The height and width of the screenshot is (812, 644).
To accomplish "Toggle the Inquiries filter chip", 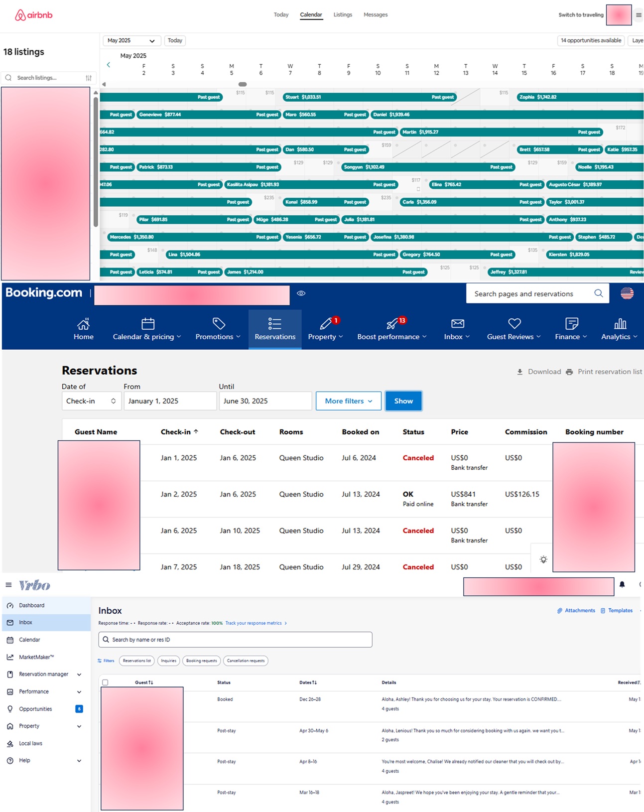I will [x=168, y=661].
